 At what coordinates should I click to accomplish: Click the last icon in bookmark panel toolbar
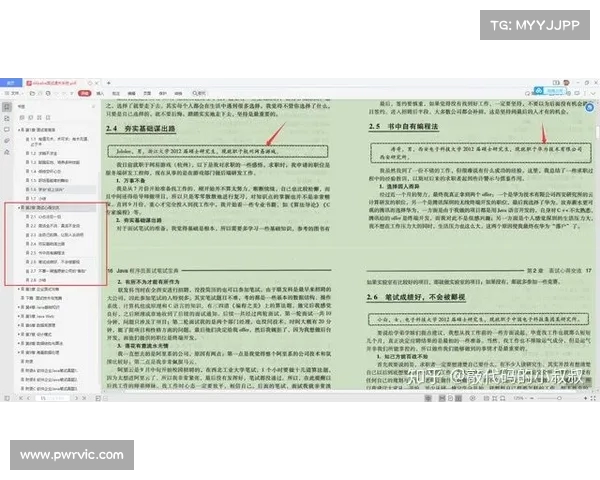(x=48, y=118)
